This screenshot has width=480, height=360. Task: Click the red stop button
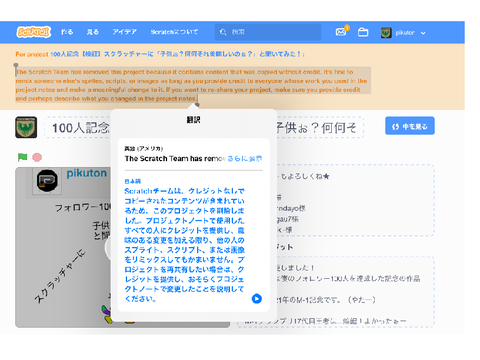pos(37,157)
